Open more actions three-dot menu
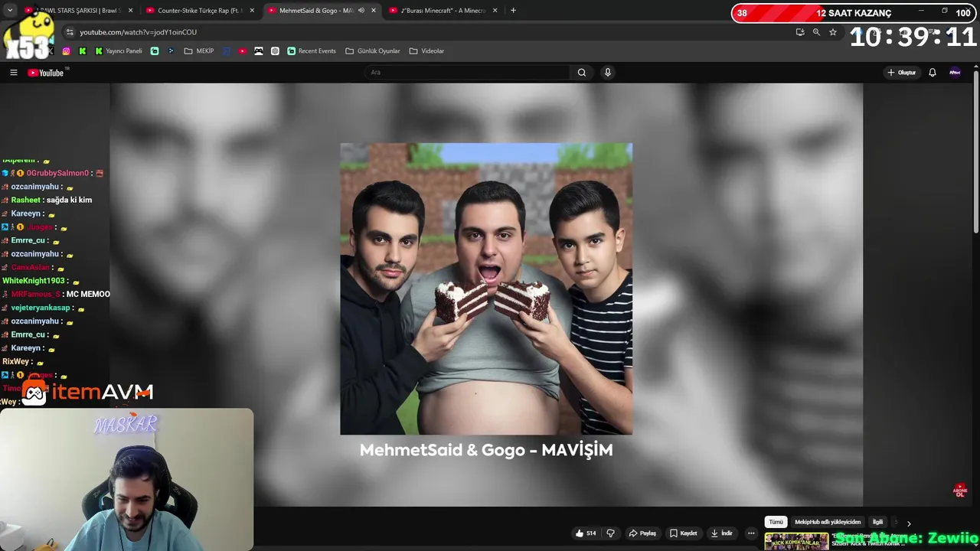980x551 pixels. point(751,533)
